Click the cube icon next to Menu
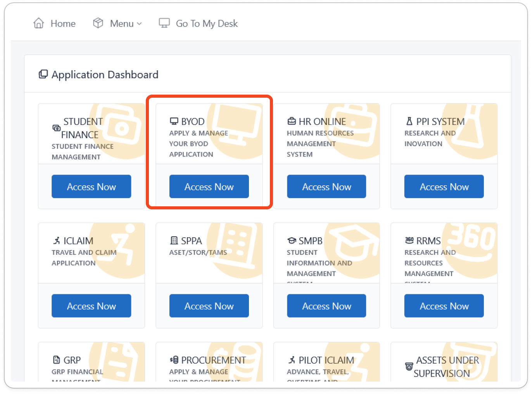 tap(98, 23)
